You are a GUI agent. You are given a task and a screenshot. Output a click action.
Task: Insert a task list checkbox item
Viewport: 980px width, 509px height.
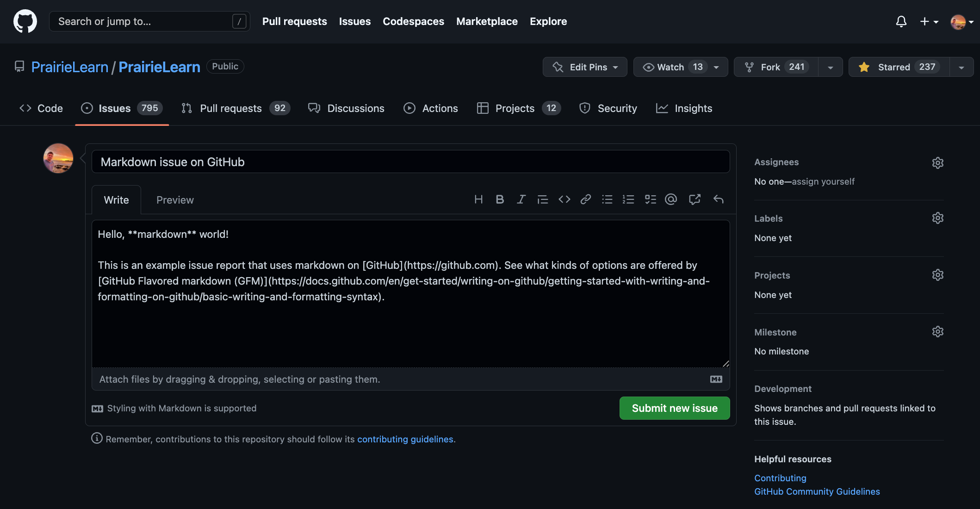[650, 199]
